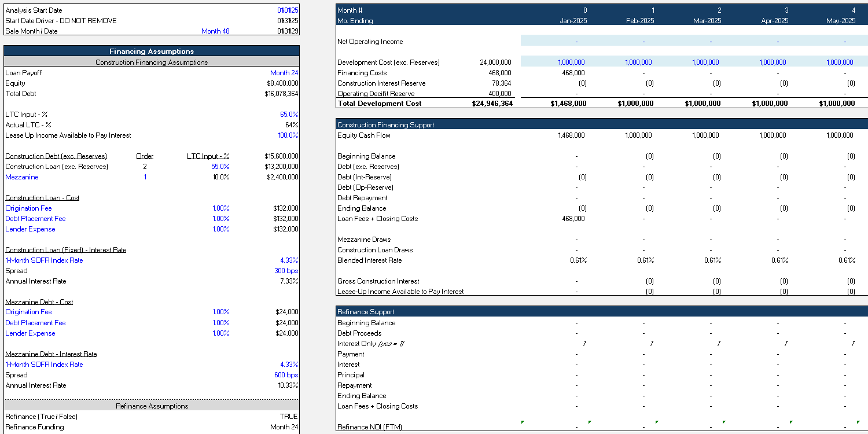Click the '600 bps' mezzanine spread cell
Image resolution: width=868 pixels, height=434 pixels.
pos(286,375)
